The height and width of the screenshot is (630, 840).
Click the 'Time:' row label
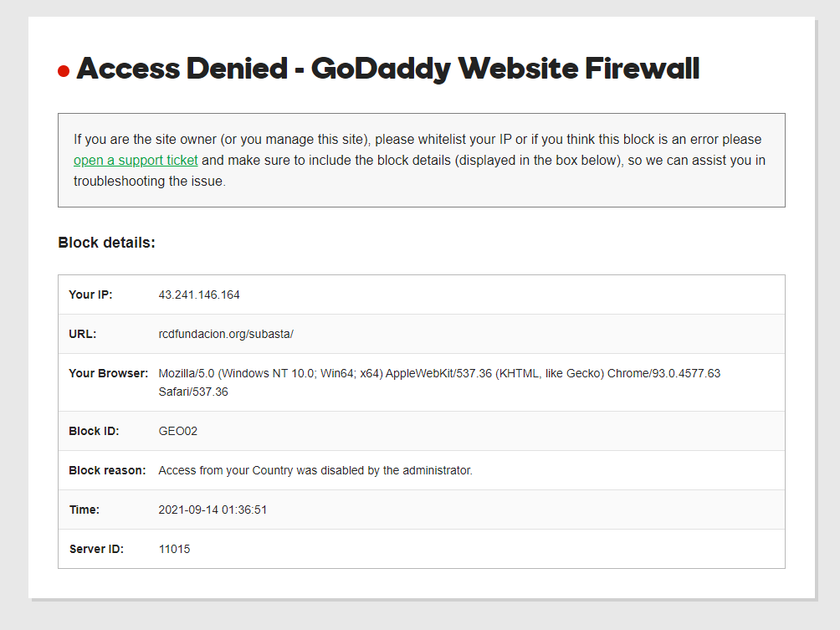(85, 510)
